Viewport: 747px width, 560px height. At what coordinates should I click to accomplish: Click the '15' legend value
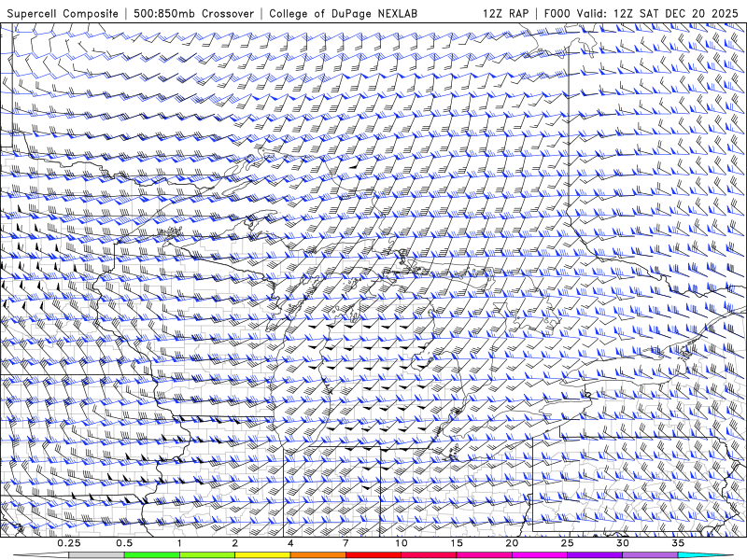point(457,543)
